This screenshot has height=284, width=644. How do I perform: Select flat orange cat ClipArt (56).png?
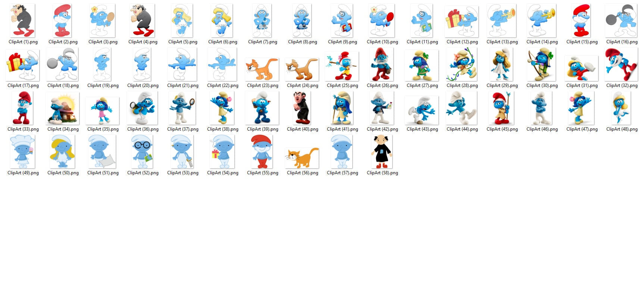302,157
